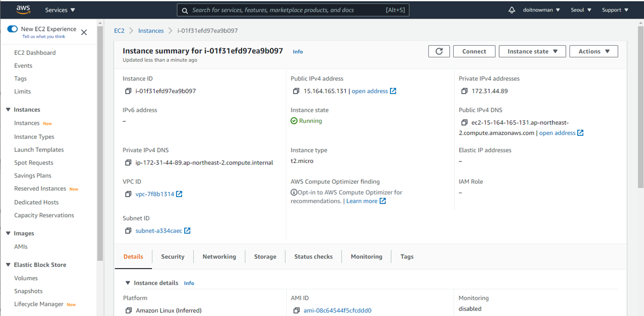This screenshot has height=316, width=644.
Task: Click the ami-08c64544f5cfcddd0 link
Action: (x=338, y=310)
